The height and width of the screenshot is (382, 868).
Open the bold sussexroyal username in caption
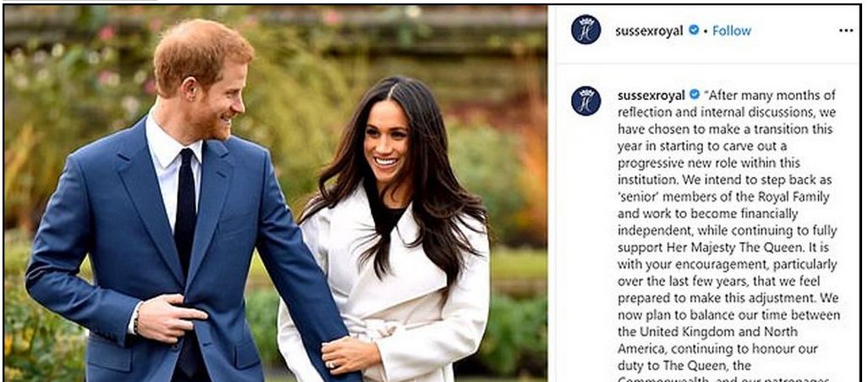(651, 96)
